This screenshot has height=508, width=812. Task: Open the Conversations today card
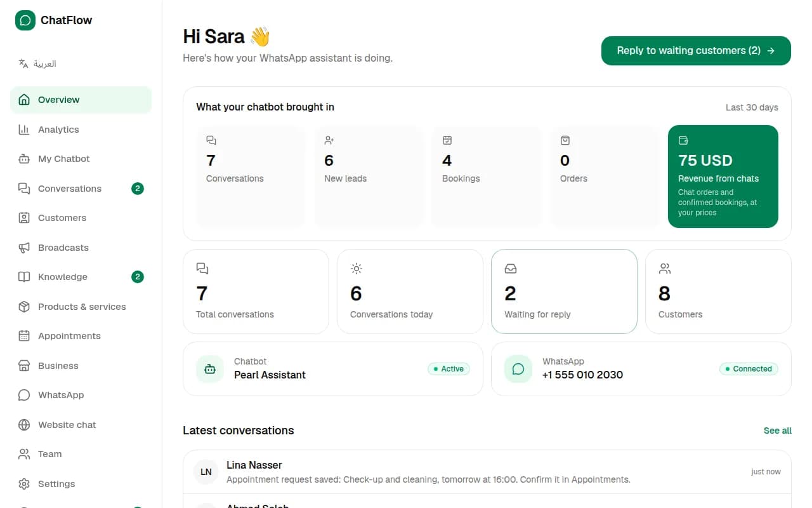point(410,291)
